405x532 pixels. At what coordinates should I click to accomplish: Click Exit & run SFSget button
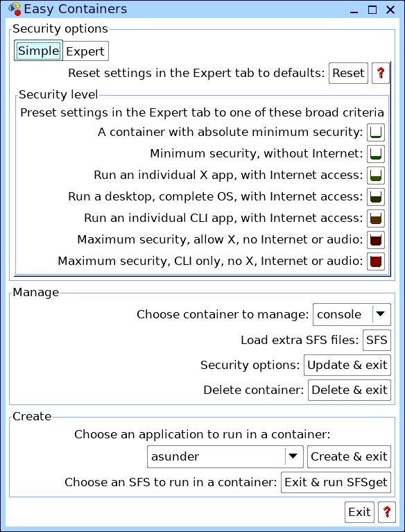[336, 483]
